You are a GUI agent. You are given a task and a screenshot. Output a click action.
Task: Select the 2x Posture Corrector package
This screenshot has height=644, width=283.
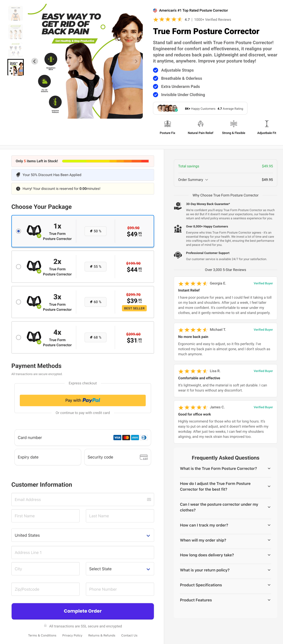pos(19,267)
